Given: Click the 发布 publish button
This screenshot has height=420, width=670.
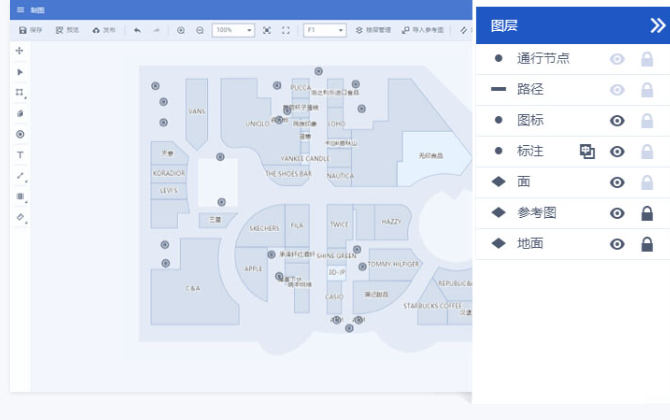Looking at the screenshot, I should (x=103, y=31).
